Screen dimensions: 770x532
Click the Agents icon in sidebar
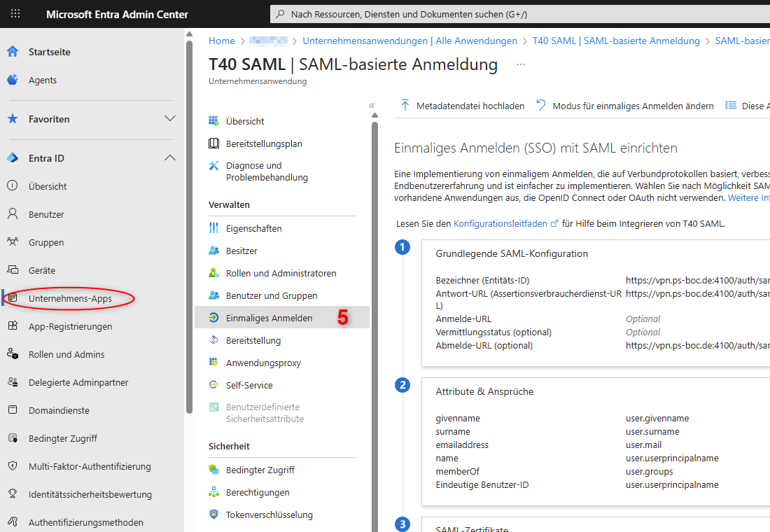(x=13, y=80)
